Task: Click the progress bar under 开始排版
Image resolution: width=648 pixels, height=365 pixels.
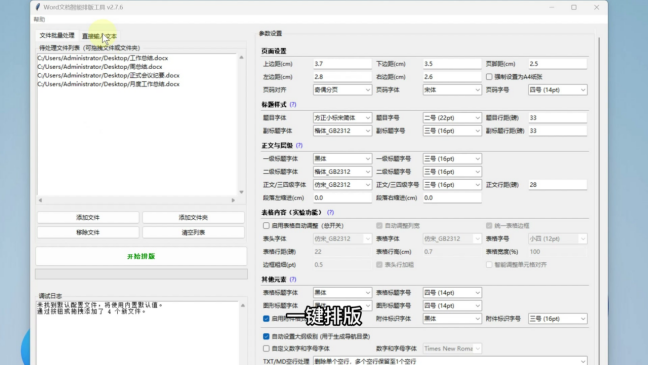Action: pos(141,274)
